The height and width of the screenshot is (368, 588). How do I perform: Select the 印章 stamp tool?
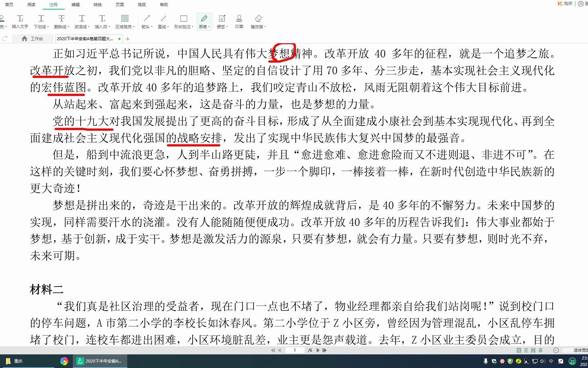click(x=239, y=21)
